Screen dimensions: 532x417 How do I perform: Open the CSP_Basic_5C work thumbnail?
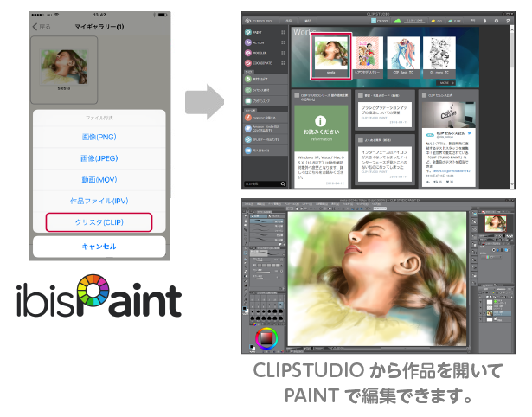pyautogui.click(x=403, y=56)
